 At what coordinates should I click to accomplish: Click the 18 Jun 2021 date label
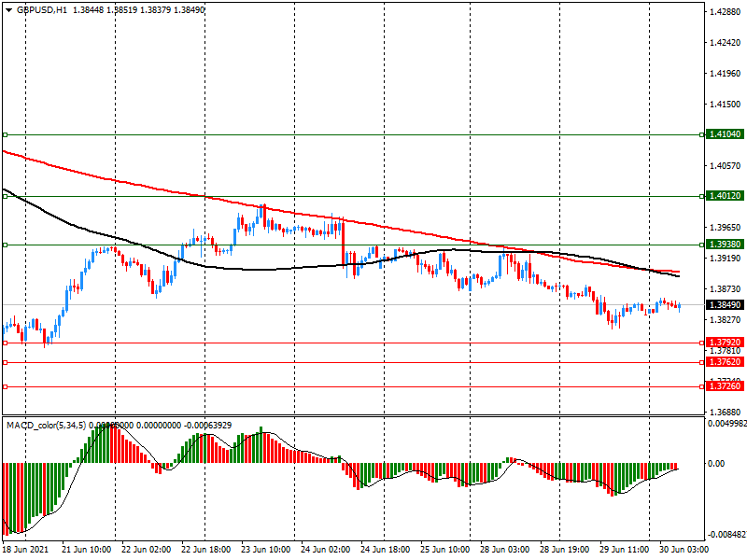coord(26,549)
